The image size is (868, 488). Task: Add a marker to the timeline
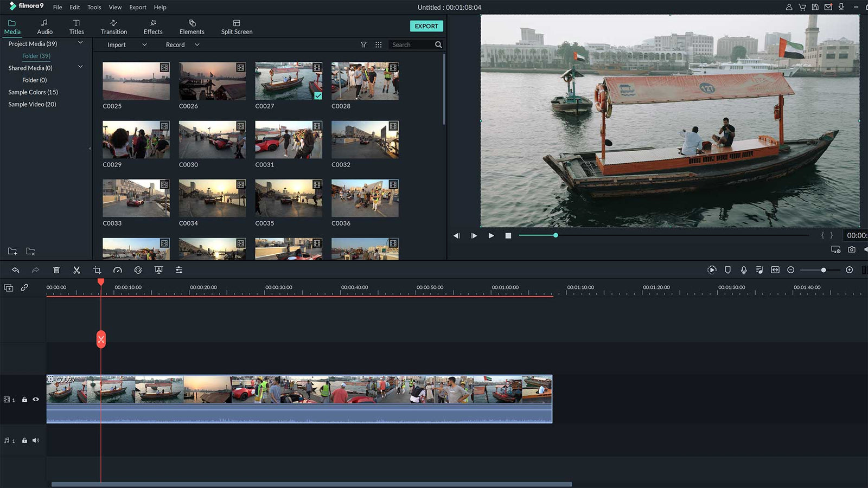(x=727, y=270)
